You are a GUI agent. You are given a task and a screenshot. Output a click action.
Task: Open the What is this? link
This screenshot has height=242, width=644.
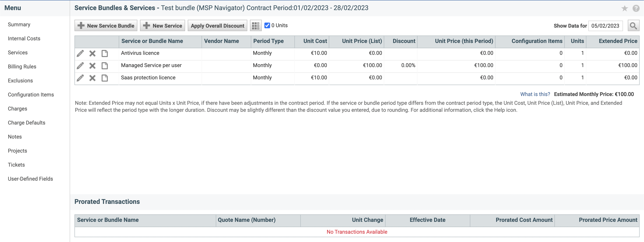pos(535,94)
